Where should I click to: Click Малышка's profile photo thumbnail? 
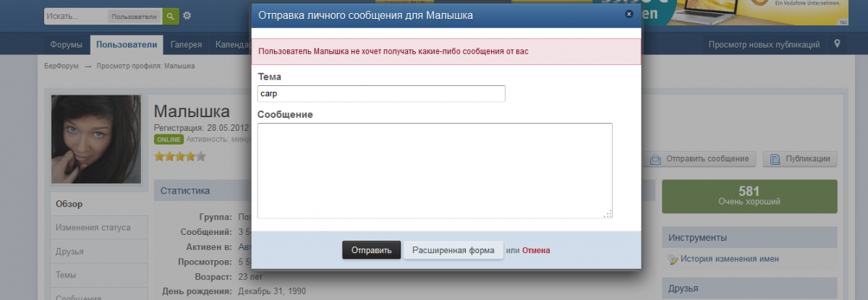95,139
